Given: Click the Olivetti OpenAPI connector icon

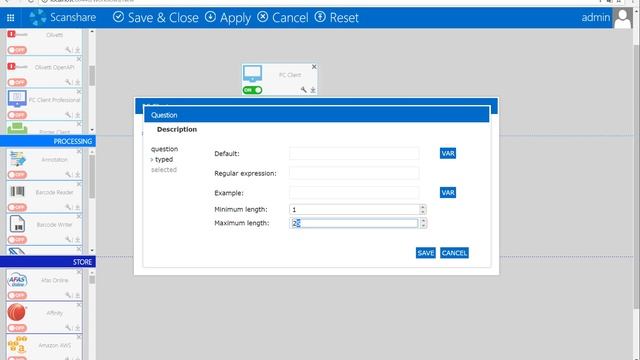Looking at the screenshot, I should (17, 67).
